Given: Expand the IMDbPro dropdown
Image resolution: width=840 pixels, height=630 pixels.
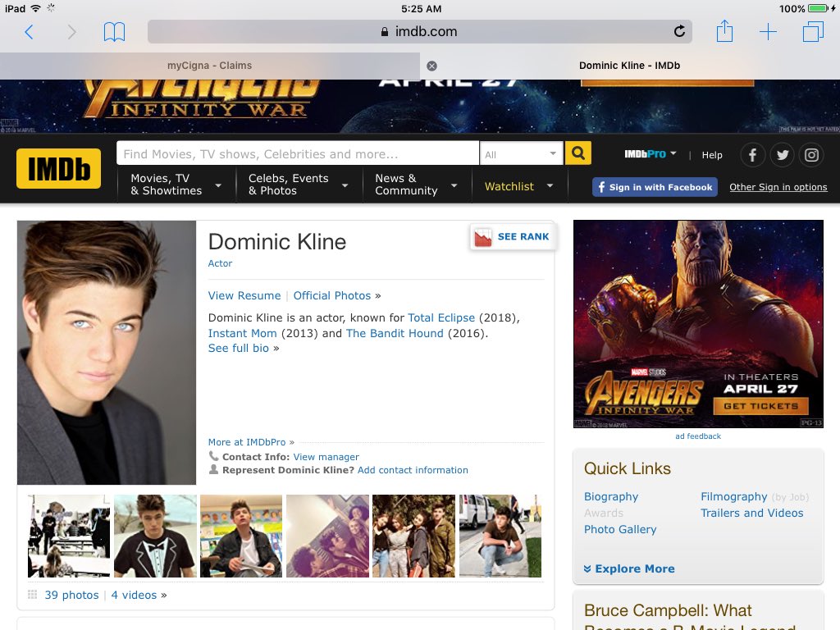Looking at the screenshot, I should click(650, 154).
